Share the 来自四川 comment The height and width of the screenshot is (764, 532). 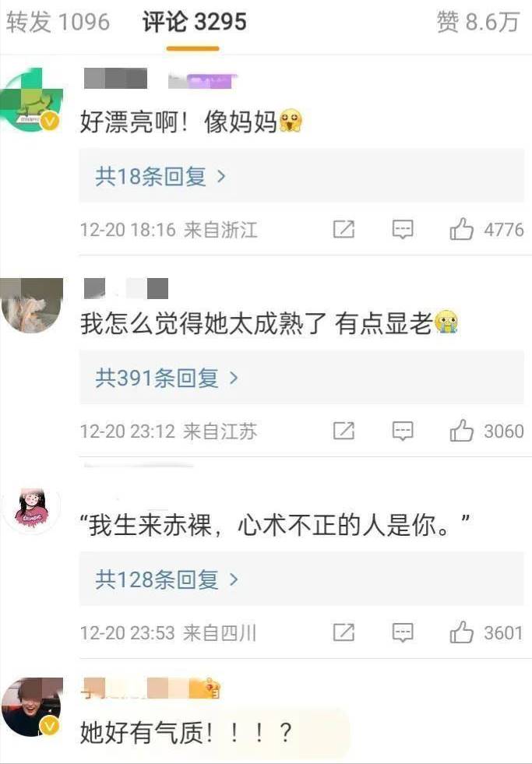coord(344,632)
